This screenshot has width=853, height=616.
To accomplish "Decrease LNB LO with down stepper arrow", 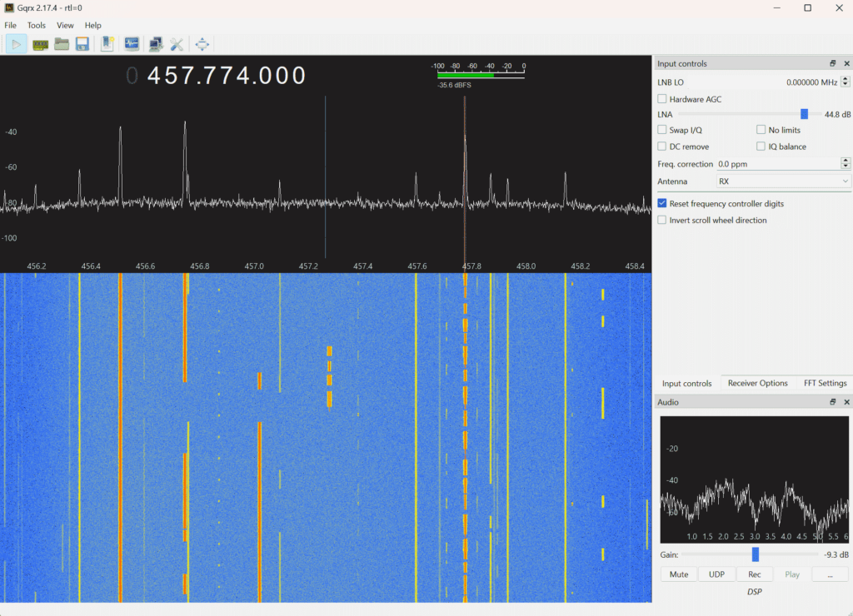I will pyautogui.click(x=845, y=85).
